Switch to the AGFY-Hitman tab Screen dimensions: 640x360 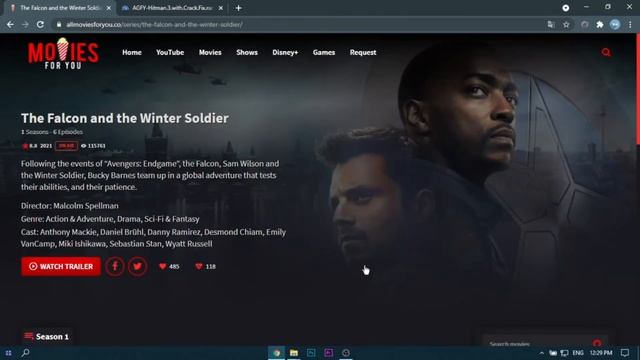[172, 8]
